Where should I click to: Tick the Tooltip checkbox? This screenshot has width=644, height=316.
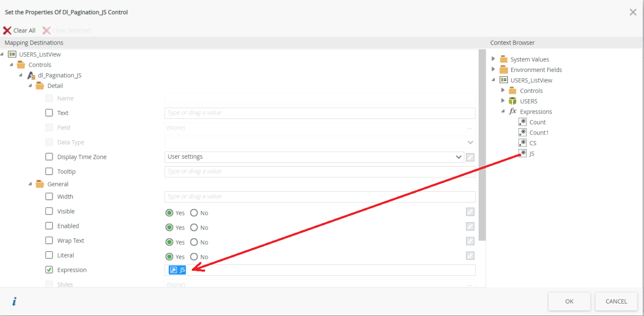(49, 171)
